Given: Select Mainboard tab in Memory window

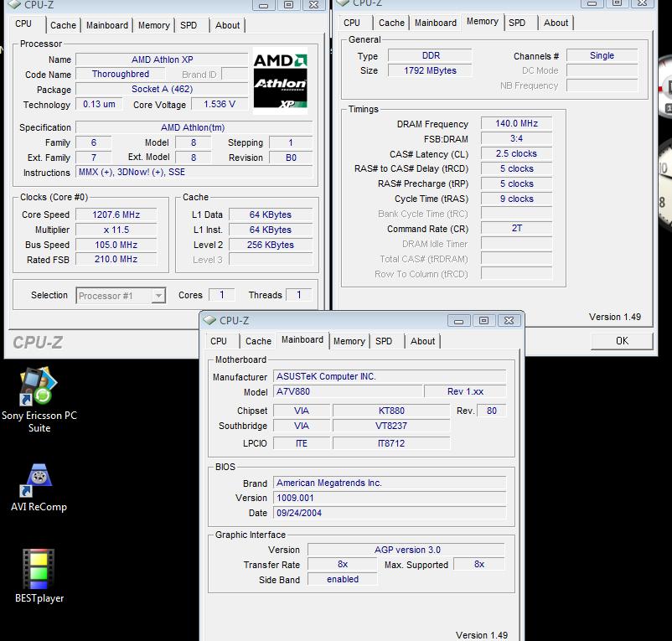Looking at the screenshot, I should (436, 23).
